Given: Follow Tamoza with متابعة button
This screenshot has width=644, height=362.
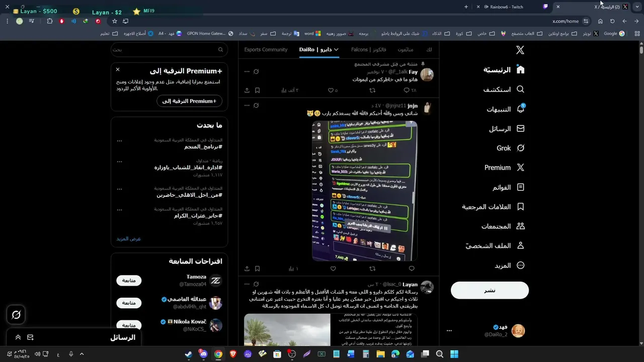Looking at the screenshot, I should point(129,281).
